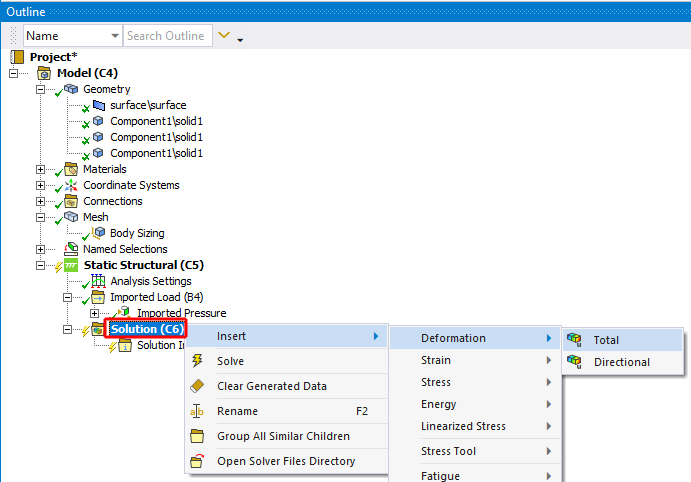Click the Solve lightning bolt icon
Screen dimensions: 691x482
[x=197, y=361]
